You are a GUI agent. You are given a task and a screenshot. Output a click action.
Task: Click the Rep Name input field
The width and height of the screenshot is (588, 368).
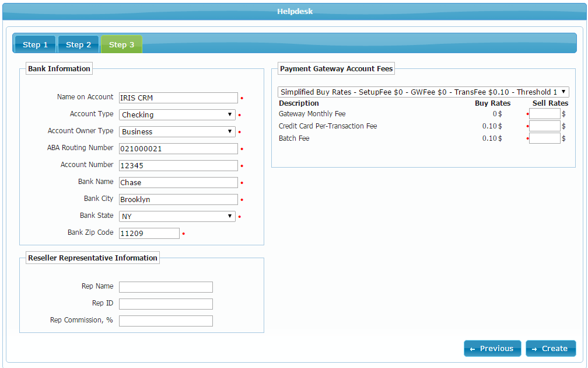(x=166, y=287)
